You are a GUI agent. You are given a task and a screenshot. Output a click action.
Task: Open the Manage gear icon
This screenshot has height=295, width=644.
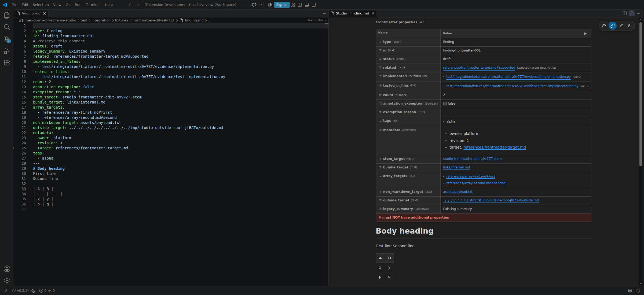7,281
